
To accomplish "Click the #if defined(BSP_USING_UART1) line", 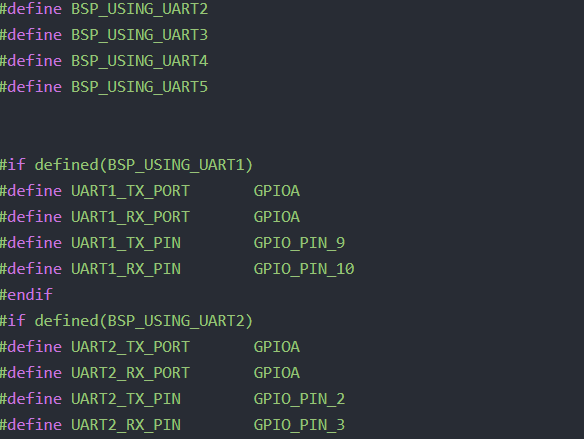I will tap(126, 165).
